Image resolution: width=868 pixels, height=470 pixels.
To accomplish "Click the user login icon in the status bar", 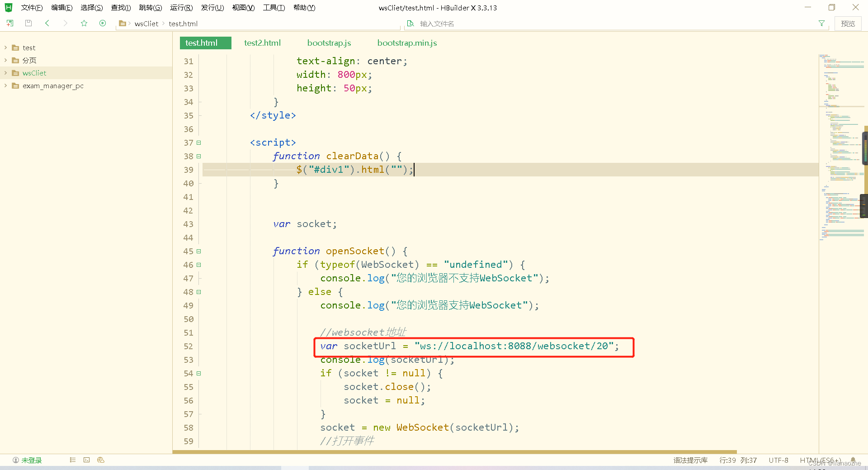I will 16,460.
